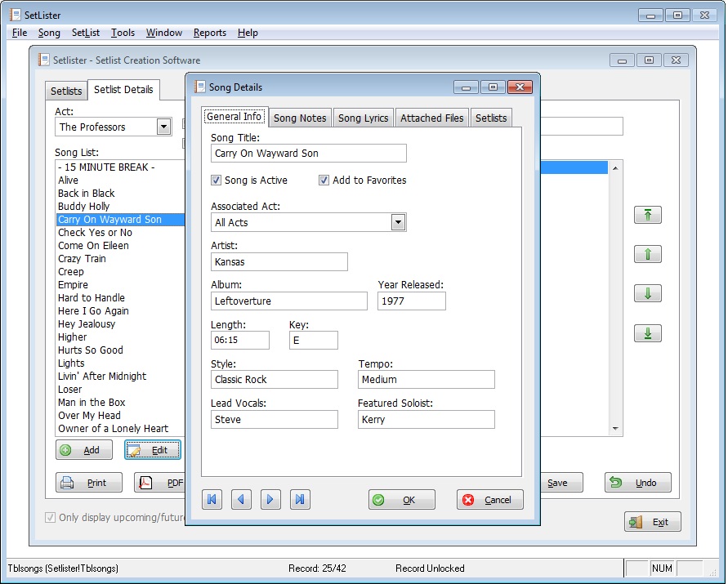Image resolution: width=728 pixels, height=584 pixels.
Task: Toggle Only display upcoming/future checkbox
Action: point(51,518)
